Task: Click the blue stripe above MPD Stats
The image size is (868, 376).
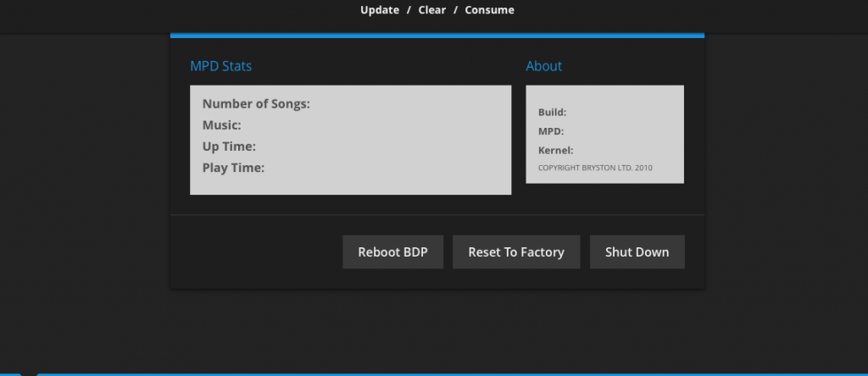Action: (437, 36)
